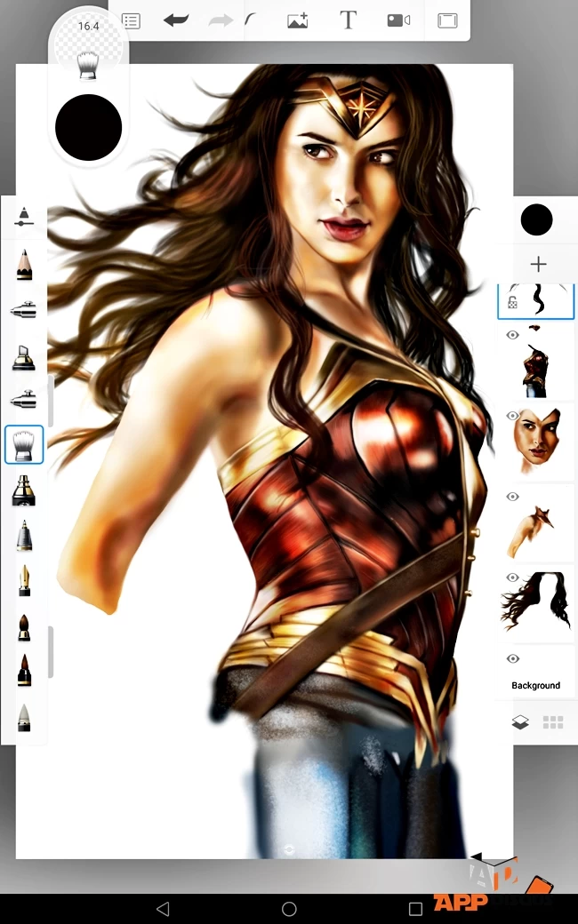
Task: Adjust brush size puck showing 16.4
Action: coord(88,43)
